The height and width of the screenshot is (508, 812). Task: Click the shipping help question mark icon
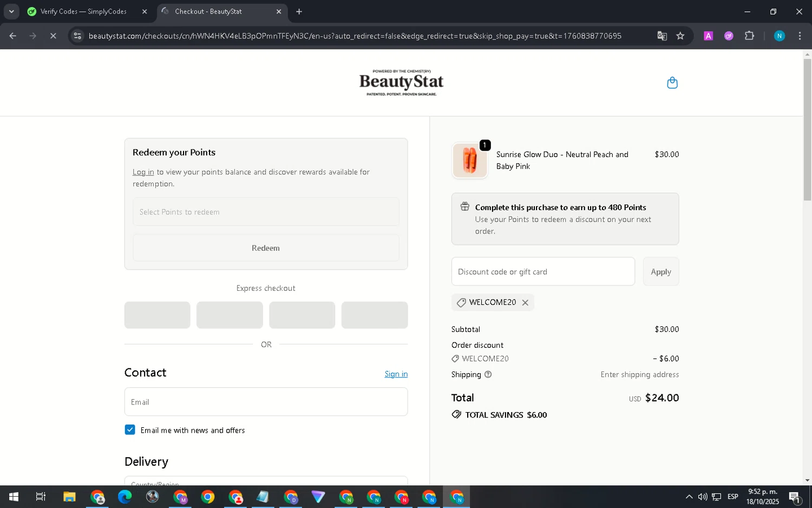(x=488, y=375)
